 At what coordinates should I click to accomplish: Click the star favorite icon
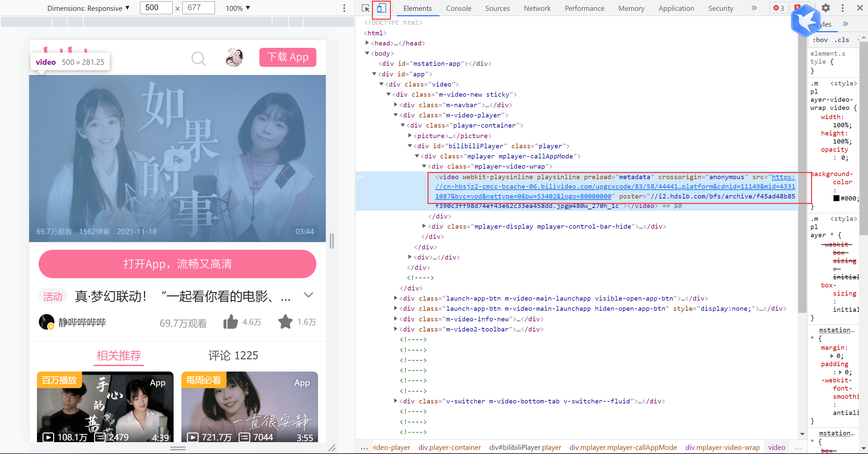pos(285,322)
